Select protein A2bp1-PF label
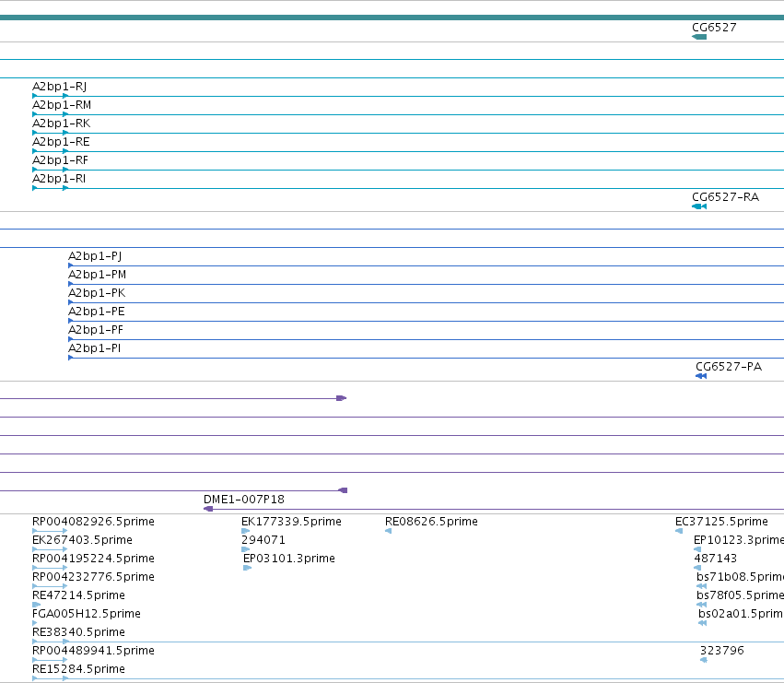Viewport: 784px width, 683px height. pyautogui.click(x=96, y=330)
